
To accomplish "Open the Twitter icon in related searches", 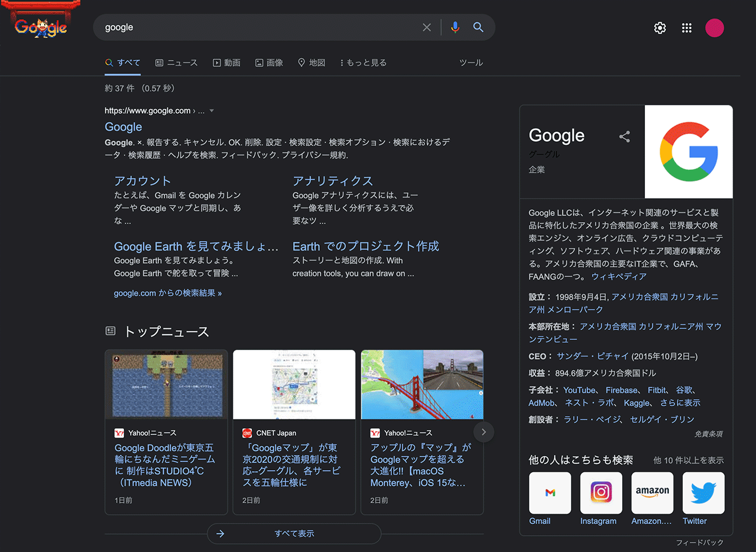I will 704,493.
